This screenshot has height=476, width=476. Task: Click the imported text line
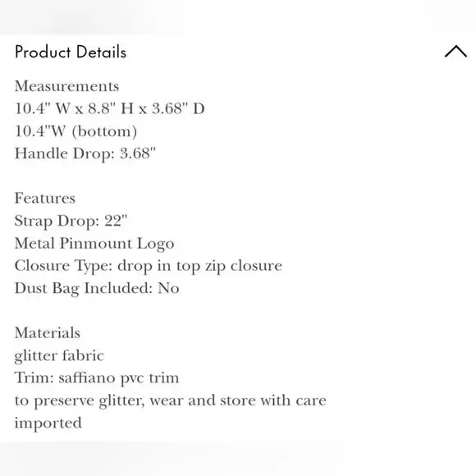tap(48, 423)
